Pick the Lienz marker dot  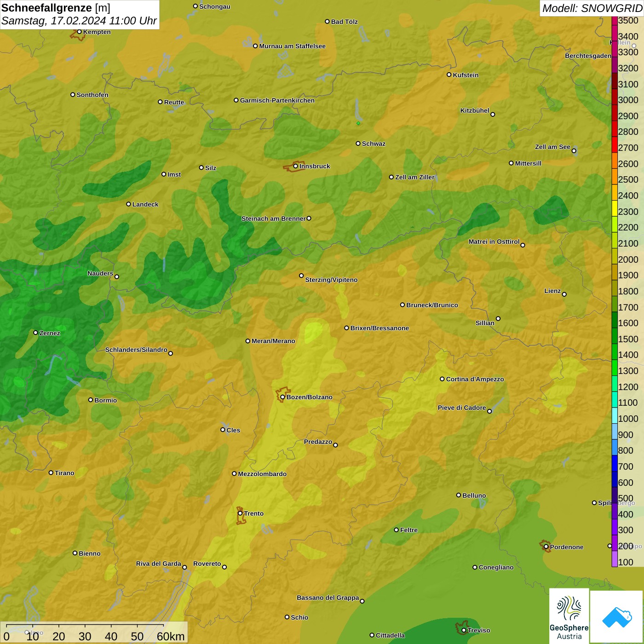(x=564, y=294)
